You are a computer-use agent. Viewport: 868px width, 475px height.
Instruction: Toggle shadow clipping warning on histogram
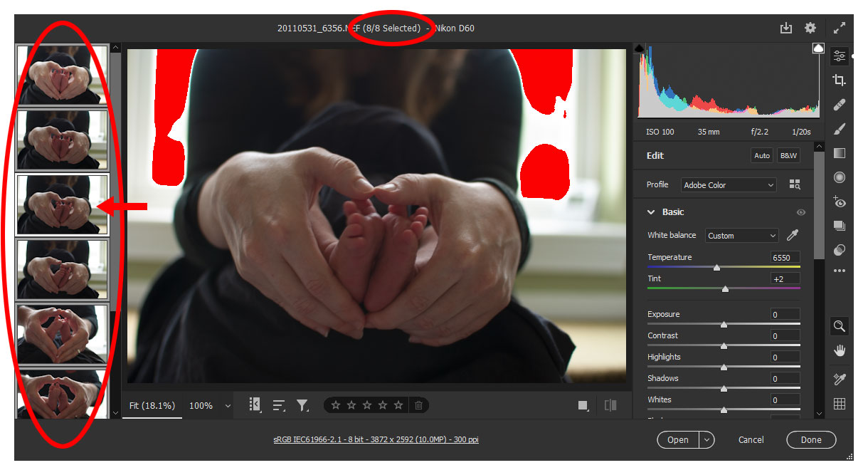[x=639, y=48]
